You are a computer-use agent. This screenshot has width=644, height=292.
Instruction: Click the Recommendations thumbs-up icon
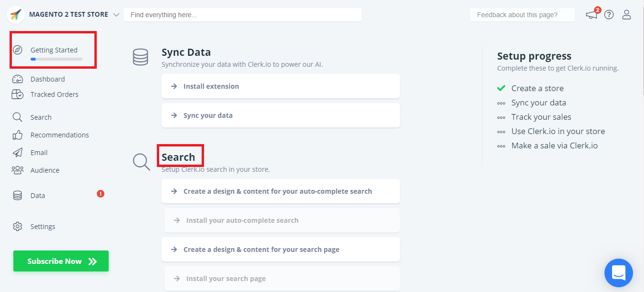tap(18, 135)
